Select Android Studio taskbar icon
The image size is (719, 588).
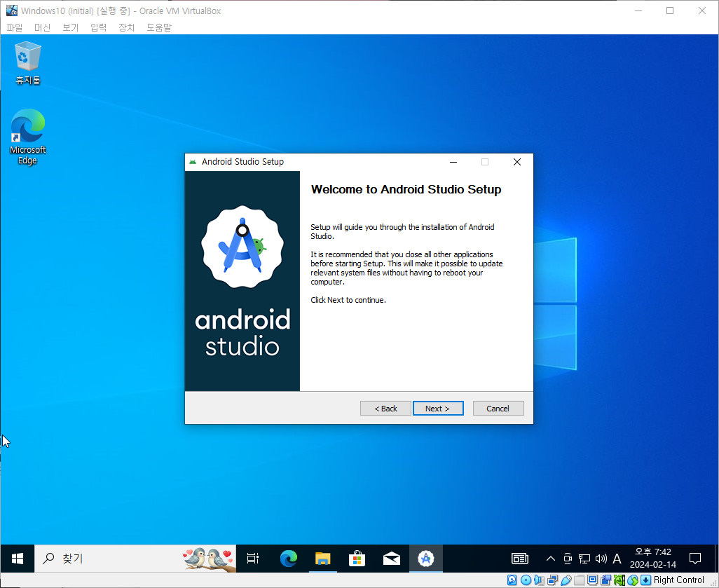coord(425,558)
